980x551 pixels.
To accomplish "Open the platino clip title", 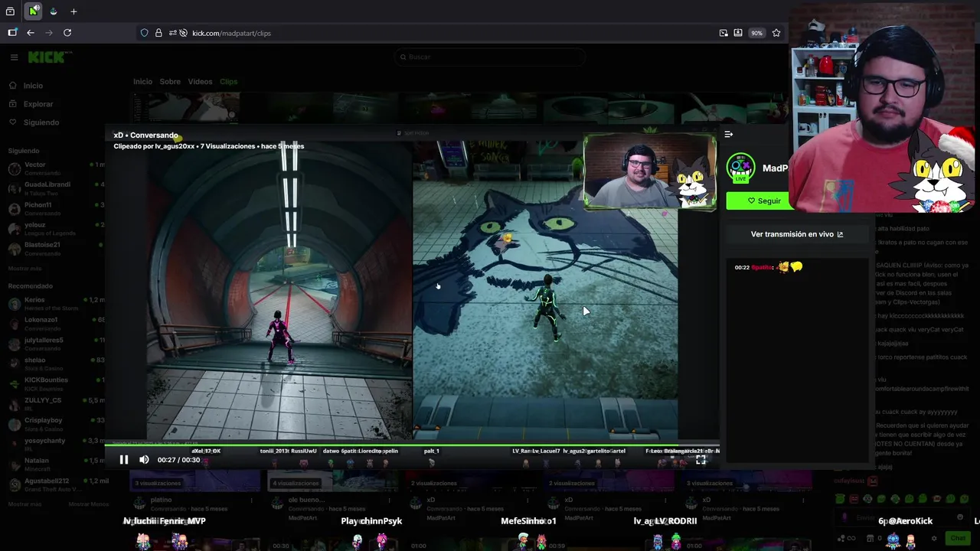I will click(x=161, y=500).
